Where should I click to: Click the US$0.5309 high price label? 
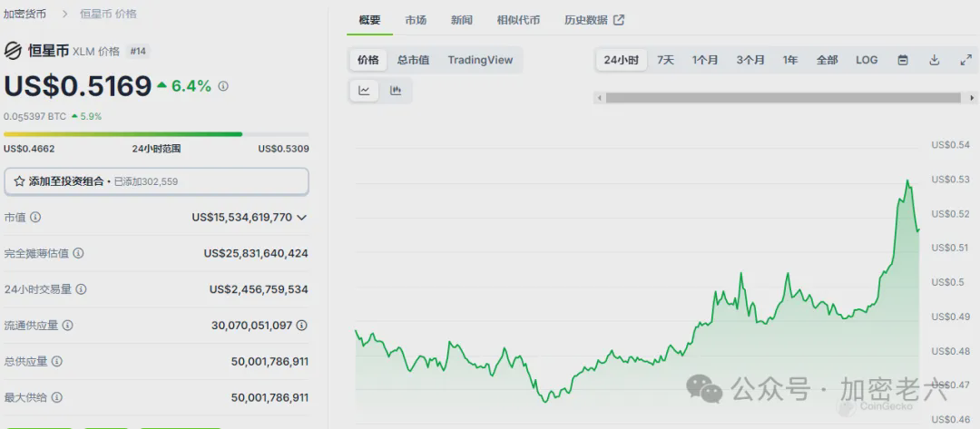pyautogui.click(x=283, y=149)
